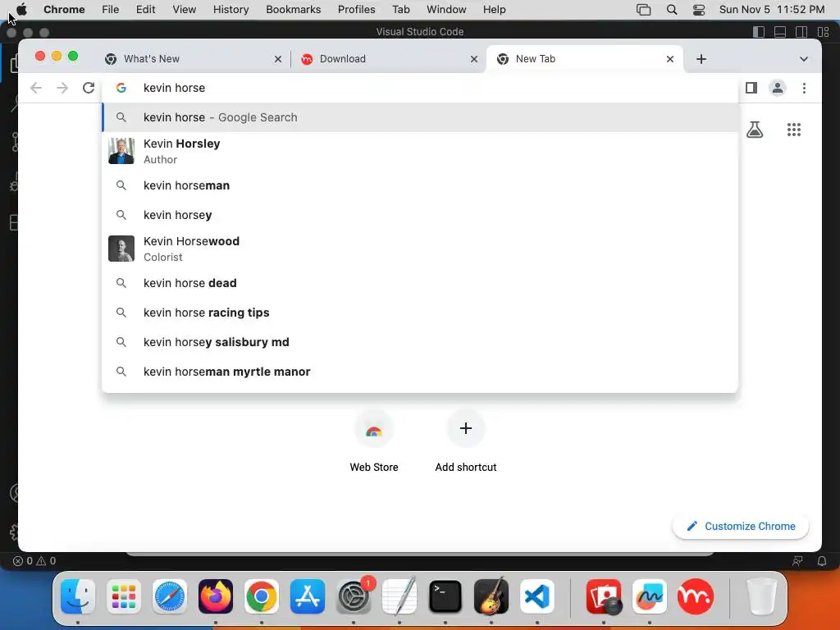
Task: Click the date and time in menu bar
Action: coord(772,10)
